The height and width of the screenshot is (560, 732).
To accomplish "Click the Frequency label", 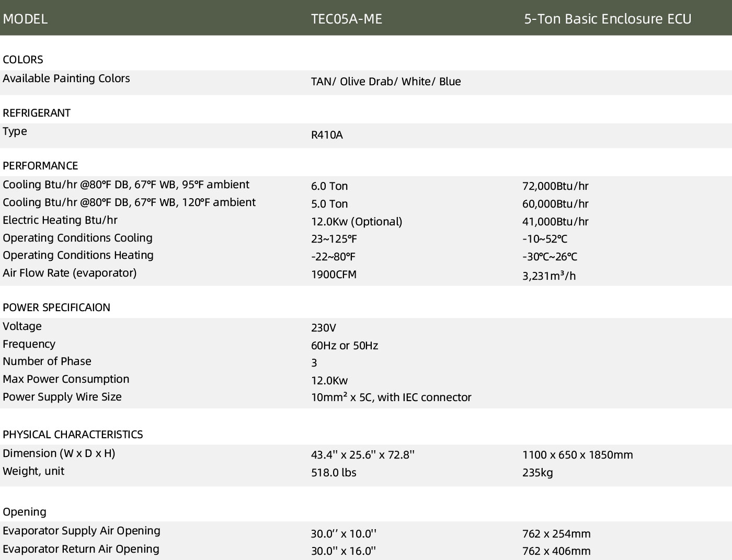I will (29, 344).
